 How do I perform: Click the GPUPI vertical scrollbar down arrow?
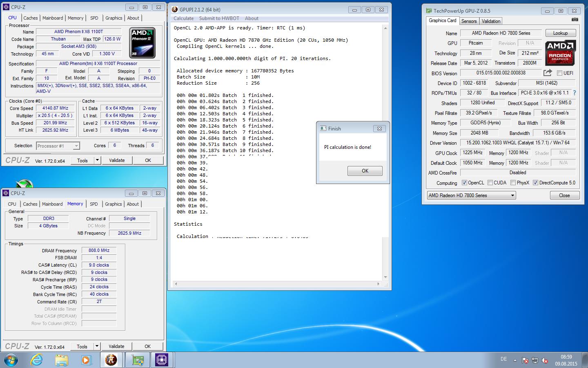tap(385, 277)
